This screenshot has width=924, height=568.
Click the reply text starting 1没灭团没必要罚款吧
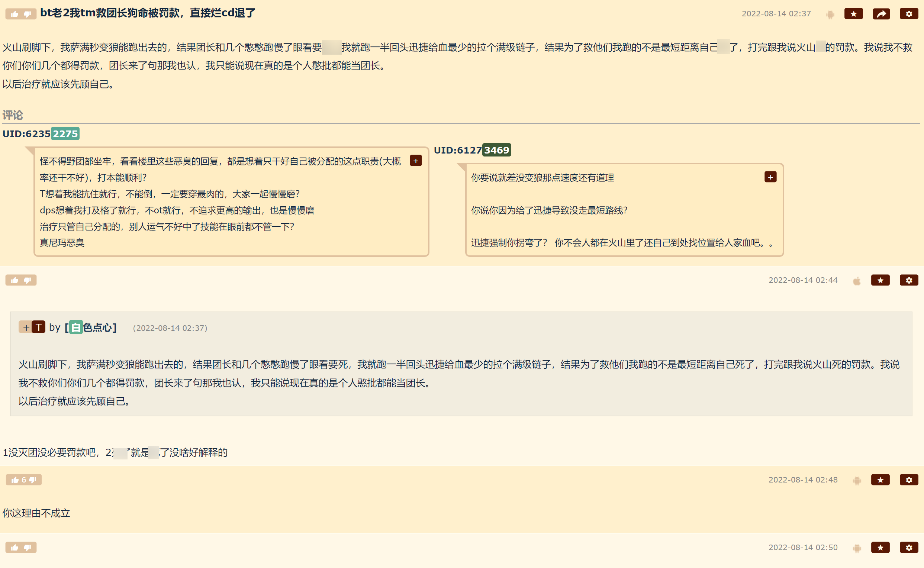pos(115,452)
